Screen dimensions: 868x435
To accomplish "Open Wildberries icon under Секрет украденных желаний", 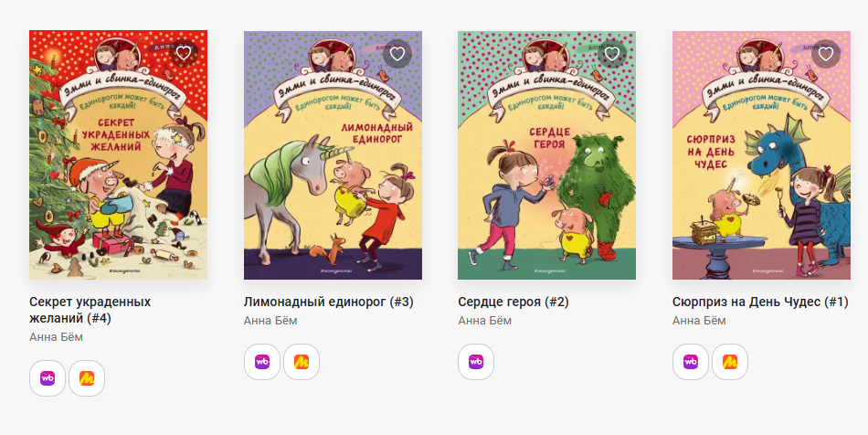I will tap(48, 378).
